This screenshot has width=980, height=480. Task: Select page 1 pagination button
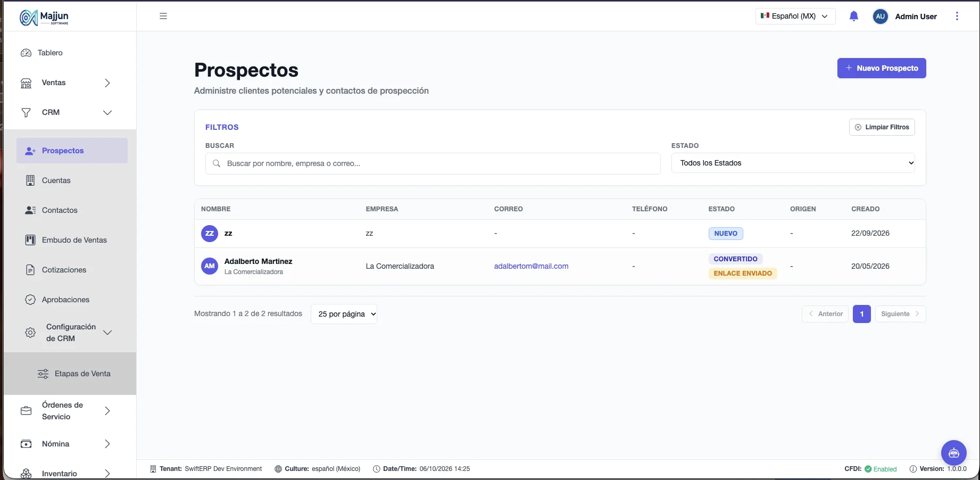862,314
